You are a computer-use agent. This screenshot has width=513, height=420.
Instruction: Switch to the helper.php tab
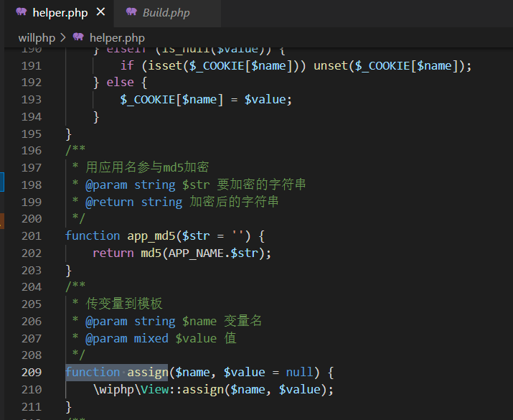[60, 13]
